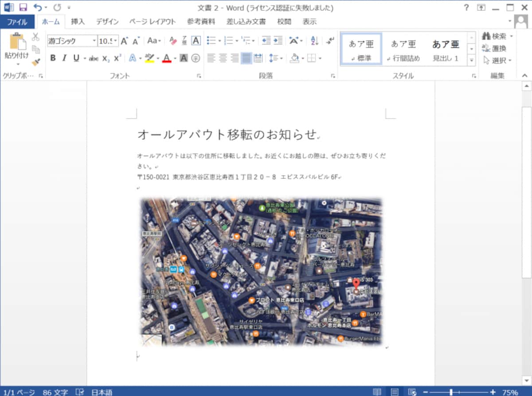Click the proofing status icon in status bar
Image resolution: width=532 pixels, height=396 pixels.
click(80, 392)
